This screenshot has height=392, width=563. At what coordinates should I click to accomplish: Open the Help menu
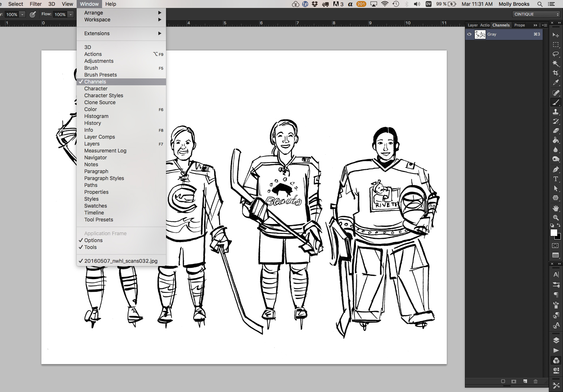pyautogui.click(x=111, y=4)
